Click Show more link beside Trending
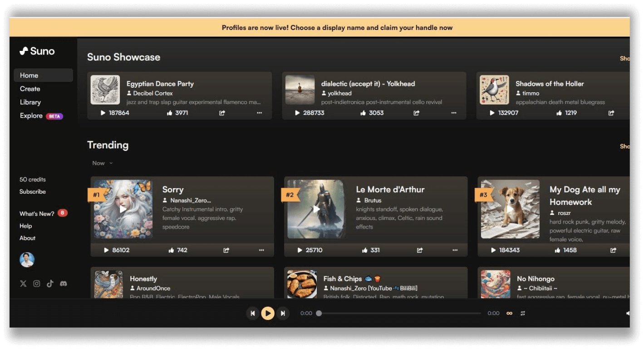 coord(625,146)
